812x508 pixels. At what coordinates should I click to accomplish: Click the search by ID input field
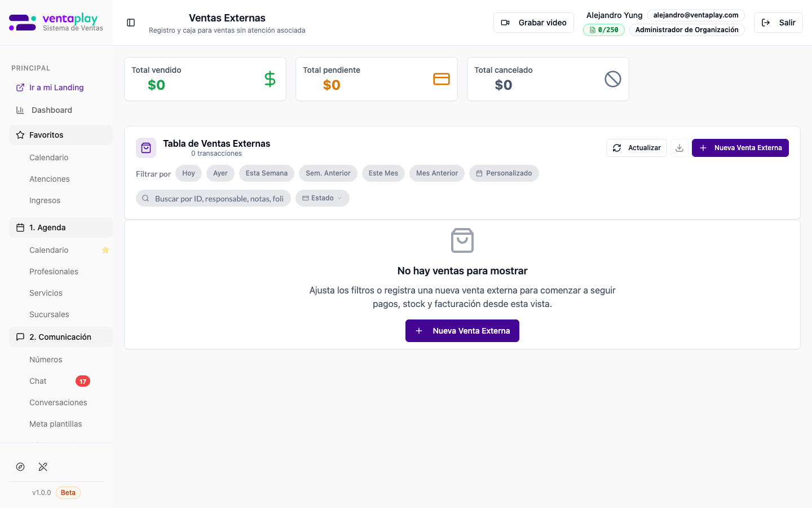[x=214, y=199]
